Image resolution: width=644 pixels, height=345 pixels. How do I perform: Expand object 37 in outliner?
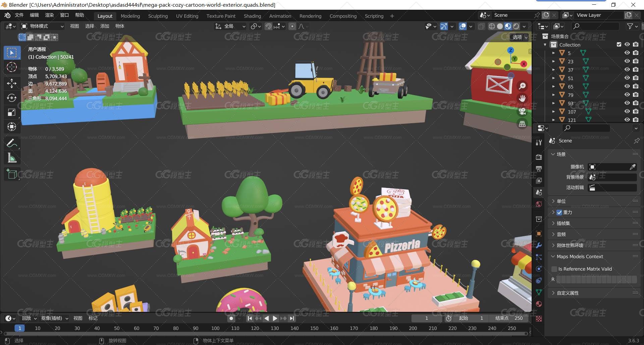553,70
